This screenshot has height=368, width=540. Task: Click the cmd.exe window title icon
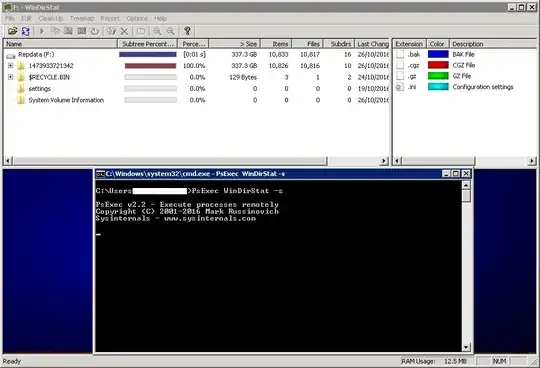(x=100, y=174)
